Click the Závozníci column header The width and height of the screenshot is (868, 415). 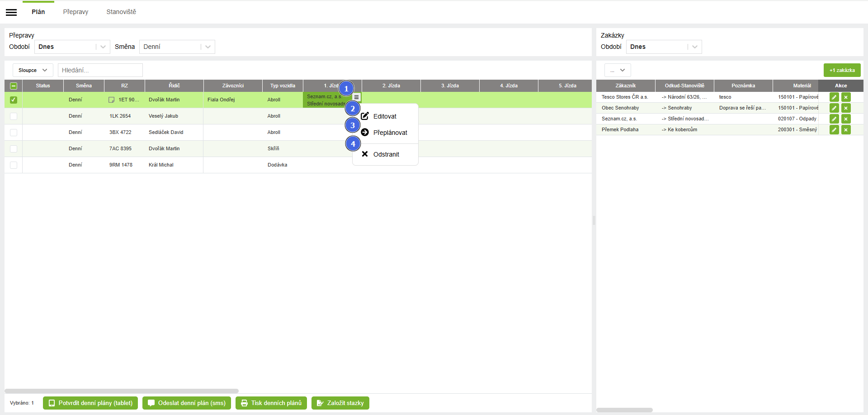pyautogui.click(x=233, y=86)
